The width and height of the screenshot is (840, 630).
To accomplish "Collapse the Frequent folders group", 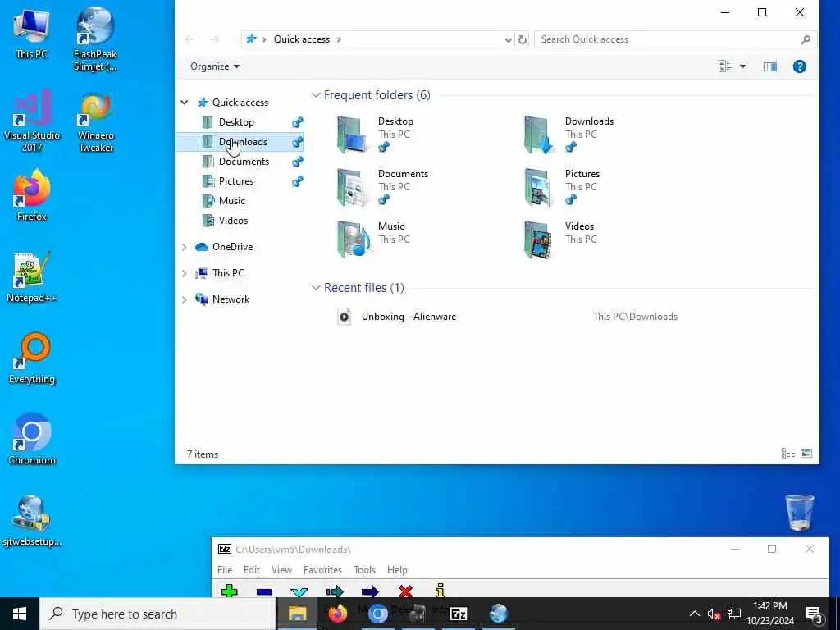I will pos(316,95).
